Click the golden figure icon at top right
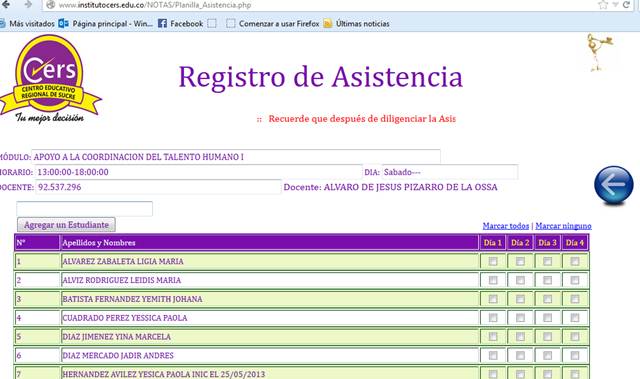The image size is (640, 379). click(599, 52)
